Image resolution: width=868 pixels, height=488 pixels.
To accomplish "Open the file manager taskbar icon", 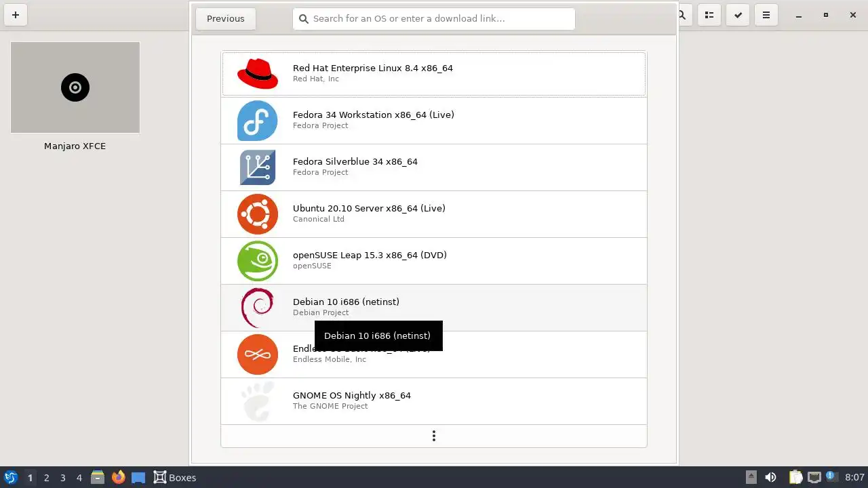I will coord(98,477).
